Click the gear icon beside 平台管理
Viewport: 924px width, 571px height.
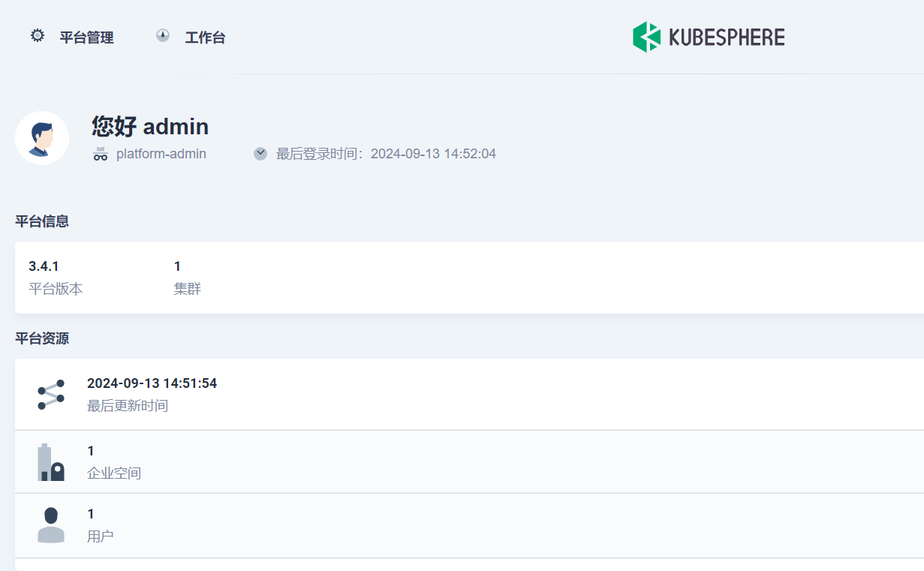click(x=38, y=36)
